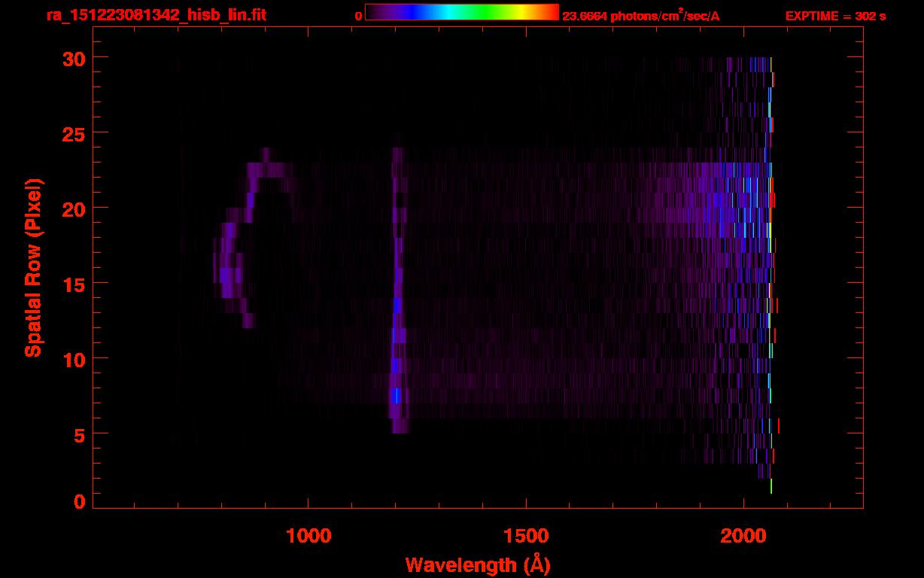Click the 1500 wavelength tick label
The width and height of the screenshot is (924, 578).
pos(525,536)
